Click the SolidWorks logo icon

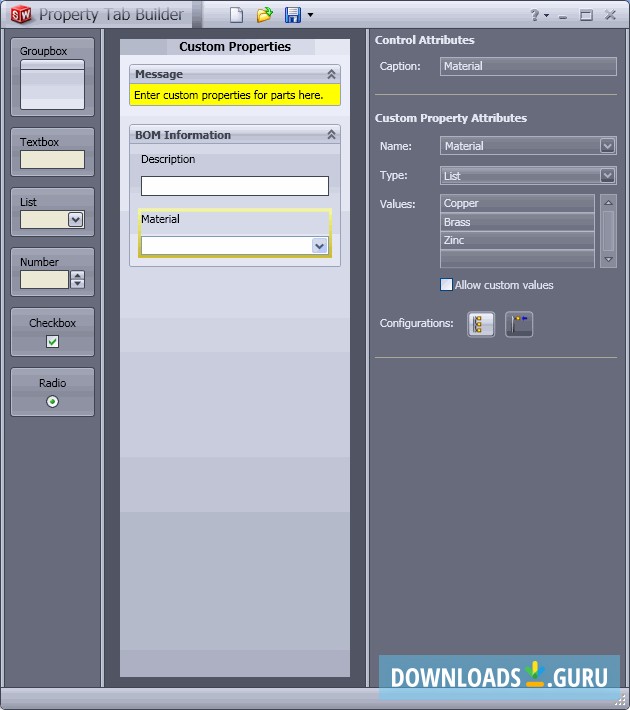[21, 15]
